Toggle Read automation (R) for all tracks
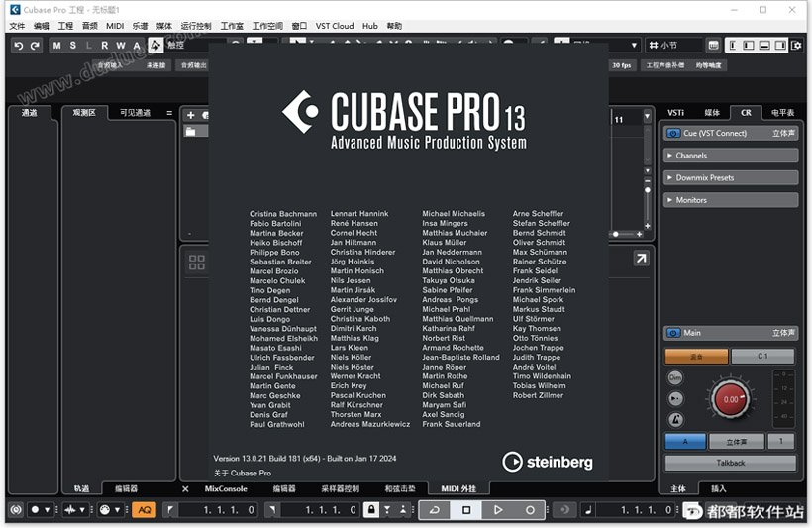 [x=105, y=46]
